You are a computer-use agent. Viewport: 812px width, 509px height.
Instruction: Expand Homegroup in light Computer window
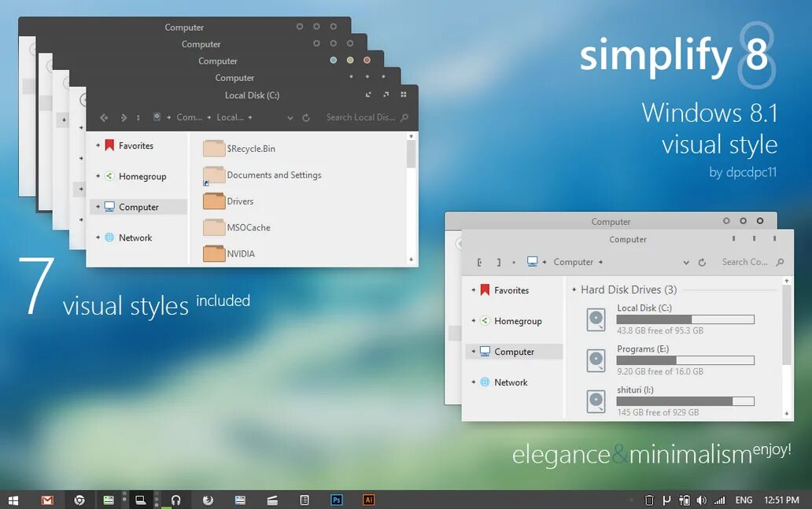pyautogui.click(x=474, y=320)
